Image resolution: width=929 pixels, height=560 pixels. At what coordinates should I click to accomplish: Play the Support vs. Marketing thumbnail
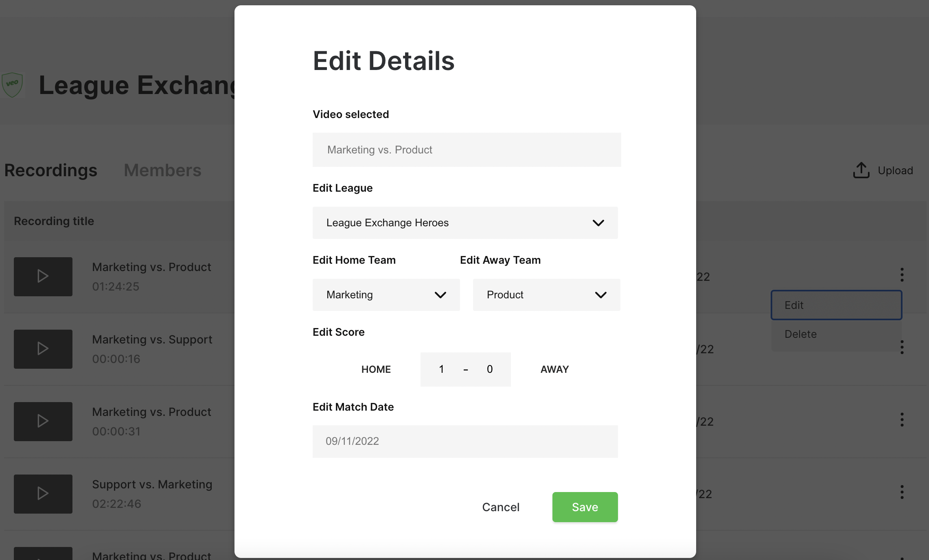click(x=43, y=494)
